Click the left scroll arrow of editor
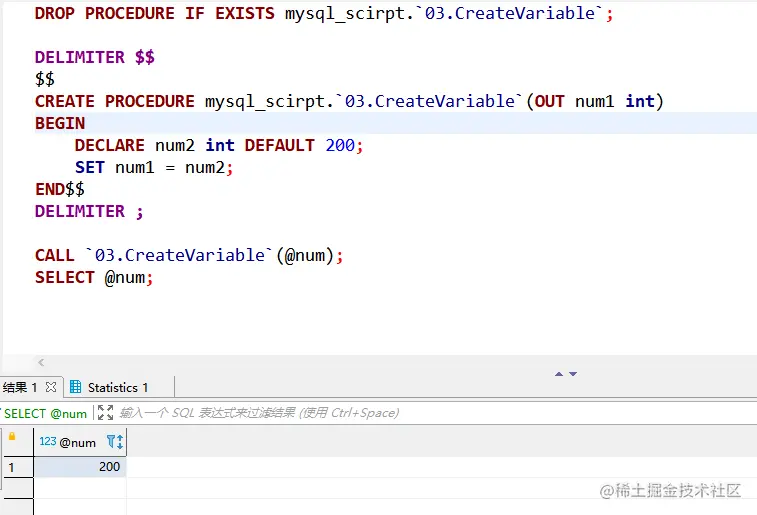 [41, 362]
